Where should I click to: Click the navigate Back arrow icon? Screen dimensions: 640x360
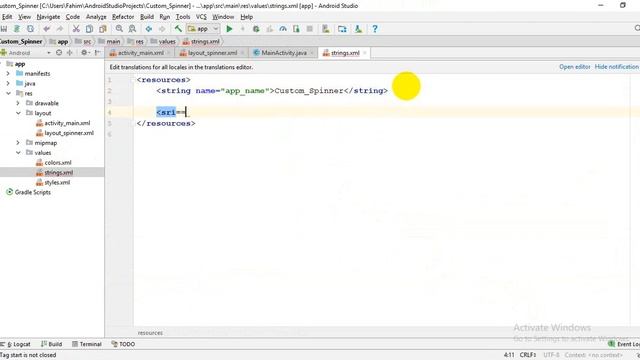click(x=149, y=29)
